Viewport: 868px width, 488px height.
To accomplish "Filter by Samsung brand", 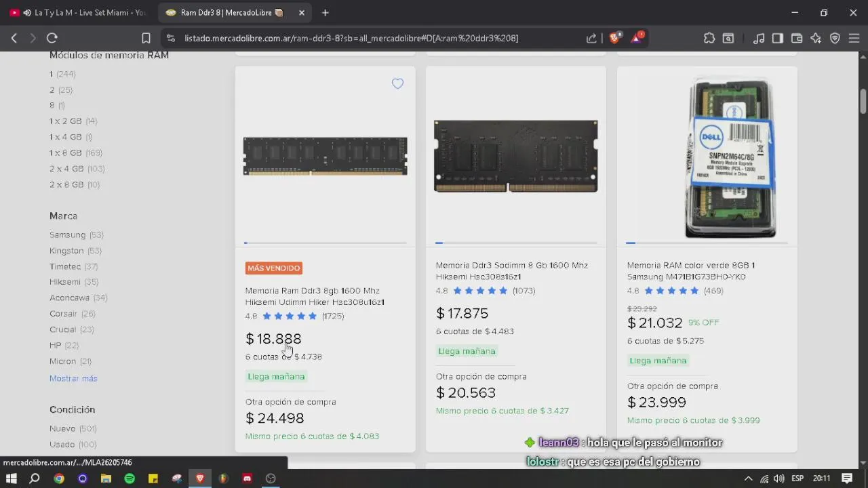I will (x=76, y=235).
